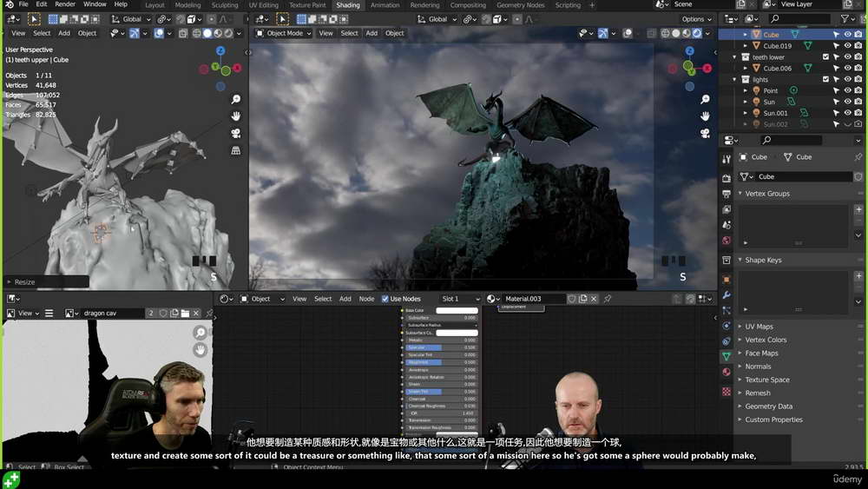Image resolution: width=868 pixels, height=489 pixels.
Task: Select solid shading mode in left viewport
Action: 207,33
